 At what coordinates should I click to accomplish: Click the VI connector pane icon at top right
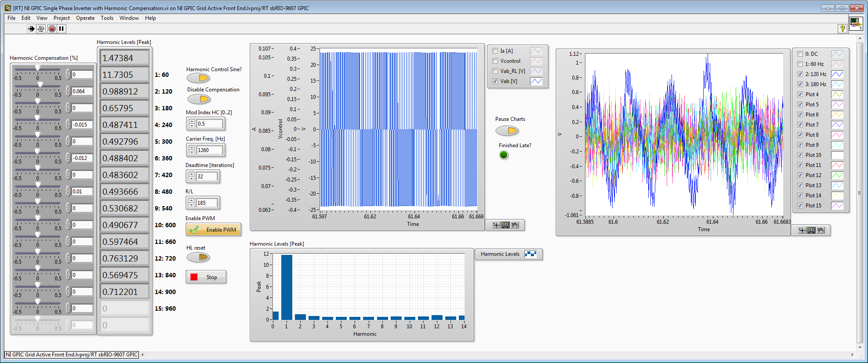click(855, 23)
